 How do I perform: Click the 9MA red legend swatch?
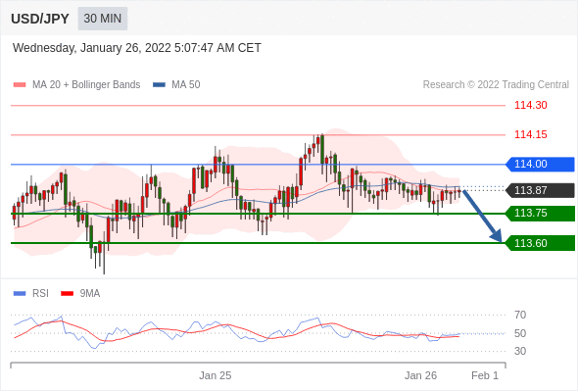[x=67, y=294]
